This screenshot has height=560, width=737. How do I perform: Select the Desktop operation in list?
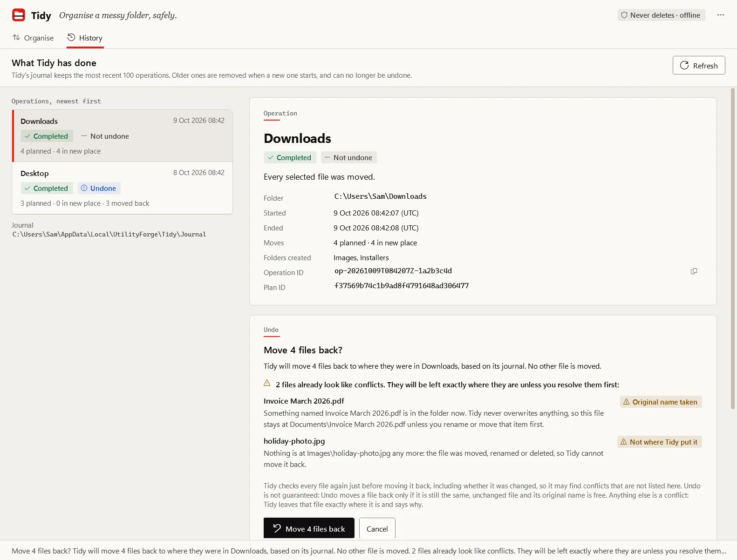tap(123, 188)
